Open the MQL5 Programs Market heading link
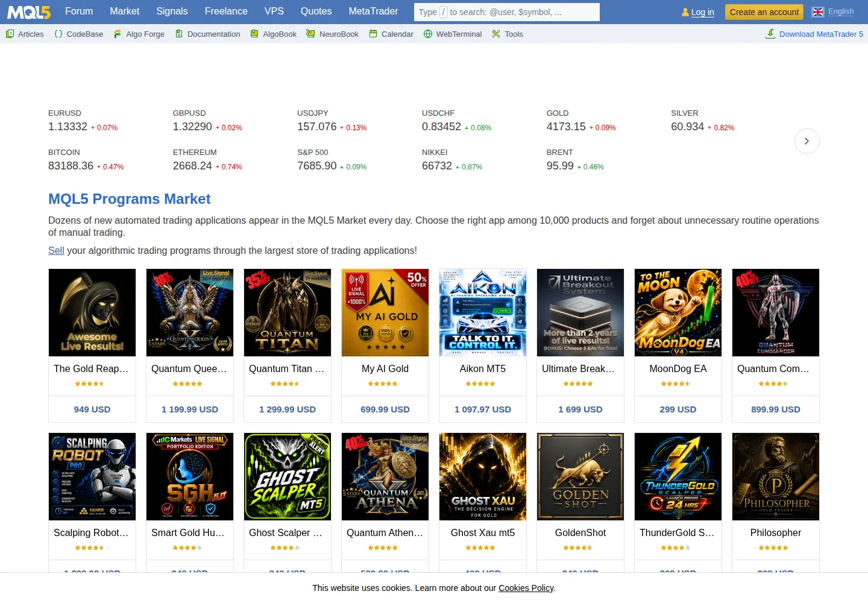Image resolution: width=868 pixels, height=603 pixels. 130,199
